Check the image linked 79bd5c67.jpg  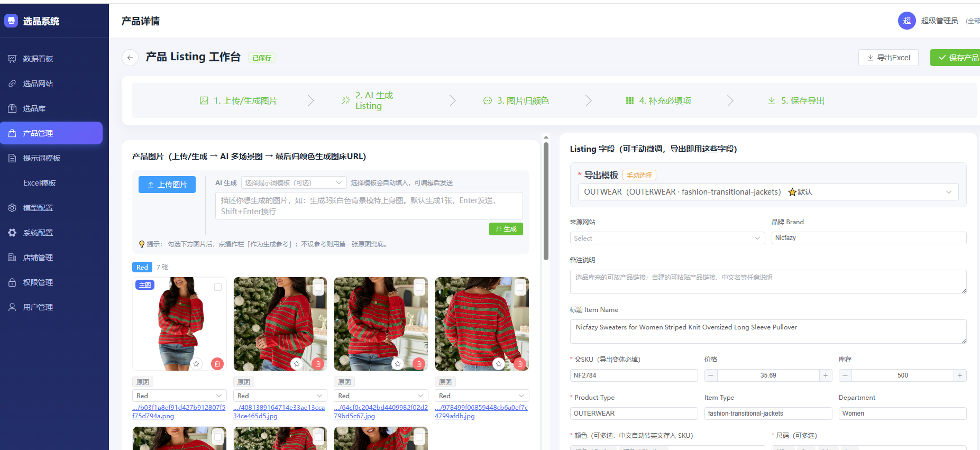pyautogui.click(x=419, y=287)
